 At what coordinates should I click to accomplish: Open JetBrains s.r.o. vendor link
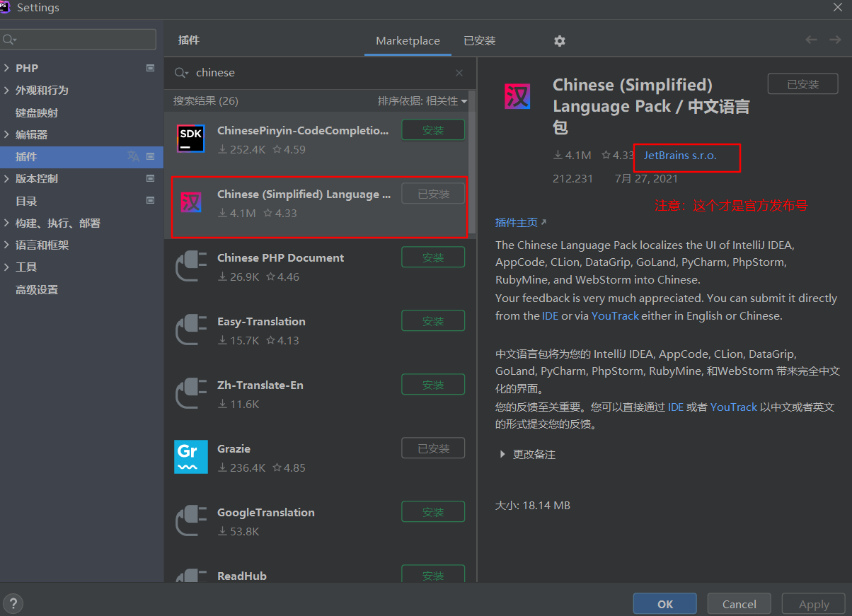pyautogui.click(x=680, y=156)
